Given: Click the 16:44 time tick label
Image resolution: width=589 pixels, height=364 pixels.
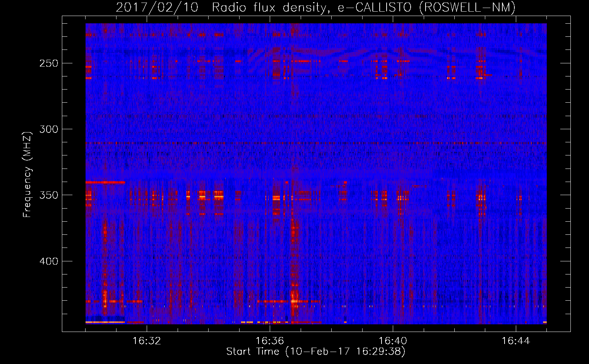Looking at the screenshot, I should click(x=516, y=341).
